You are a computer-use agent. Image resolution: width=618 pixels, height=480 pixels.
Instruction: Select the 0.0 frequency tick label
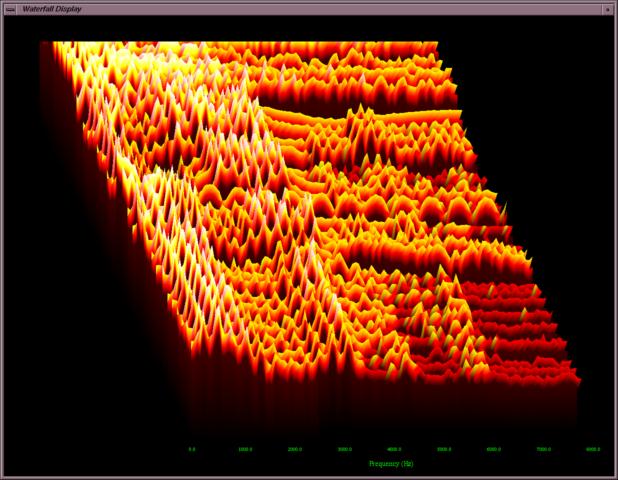(192, 450)
